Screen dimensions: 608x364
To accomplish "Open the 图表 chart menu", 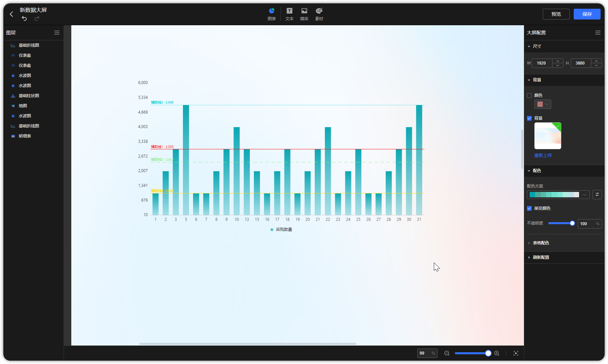I will pyautogui.click(x=272, y=14).
